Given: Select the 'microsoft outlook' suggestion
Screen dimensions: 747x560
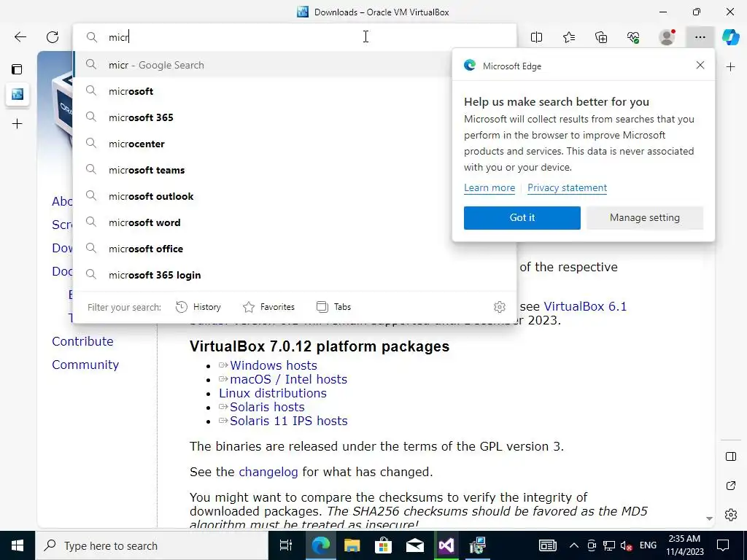Looking at the screenshot, I should [263, 196].
